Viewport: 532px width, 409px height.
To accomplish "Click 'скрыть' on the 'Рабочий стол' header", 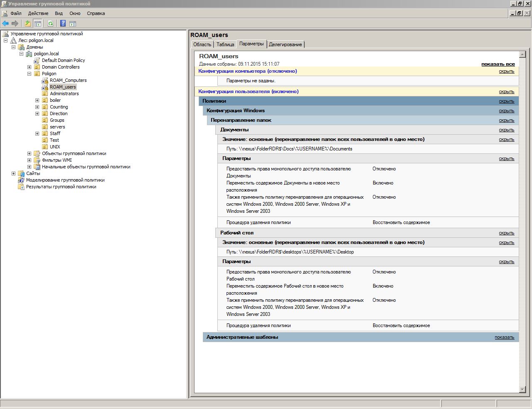I will 507,233.
